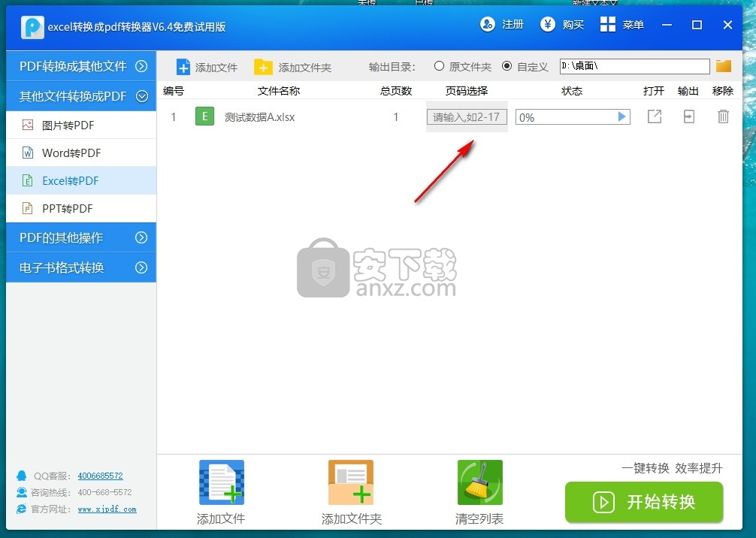Viewport: 756px width, 538px height.
Task: Click the QQ客服 bell icon
Action: 21,476
